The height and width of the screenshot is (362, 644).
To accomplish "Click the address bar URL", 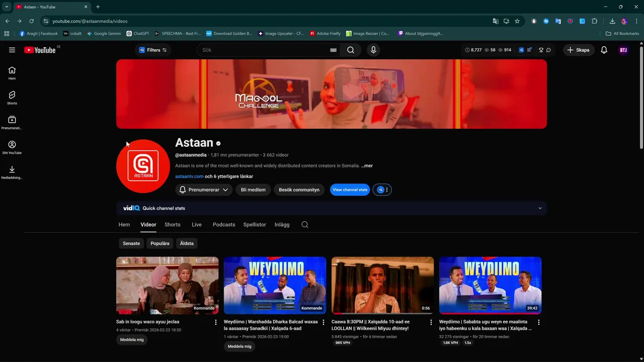I will click(90, 21).
